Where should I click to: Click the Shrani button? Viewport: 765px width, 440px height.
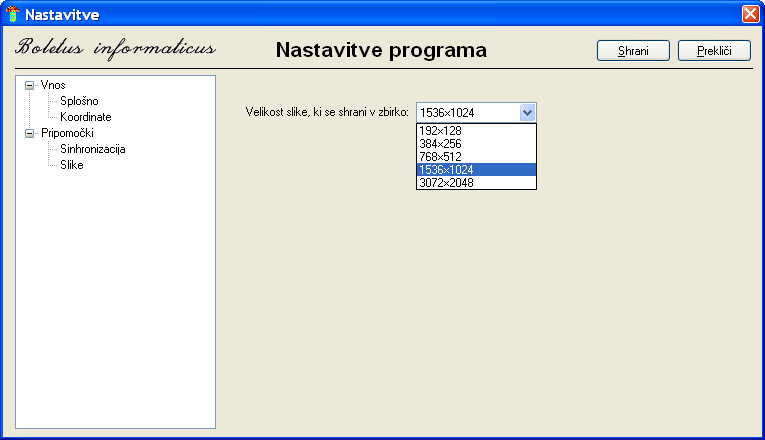(632, 50)
